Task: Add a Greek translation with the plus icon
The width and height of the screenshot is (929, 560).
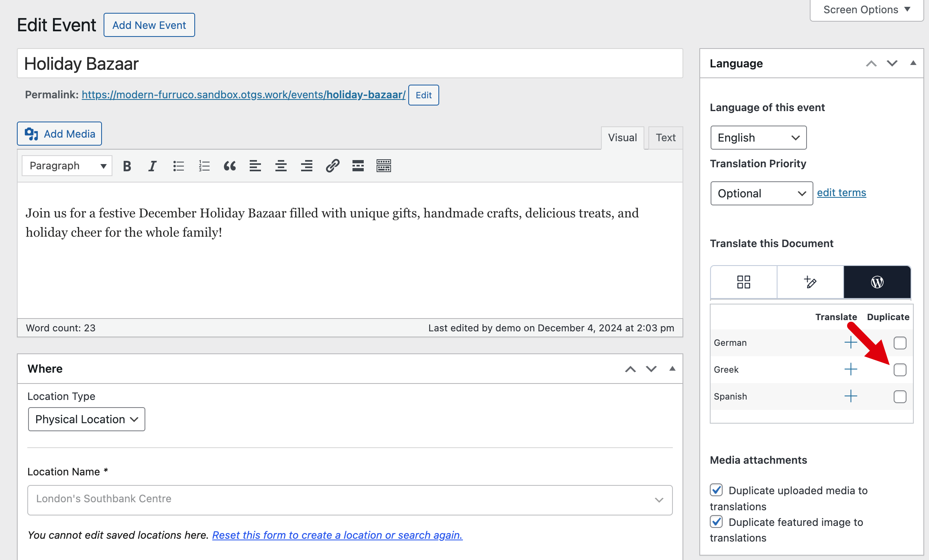Action: (x=850, y=369)
